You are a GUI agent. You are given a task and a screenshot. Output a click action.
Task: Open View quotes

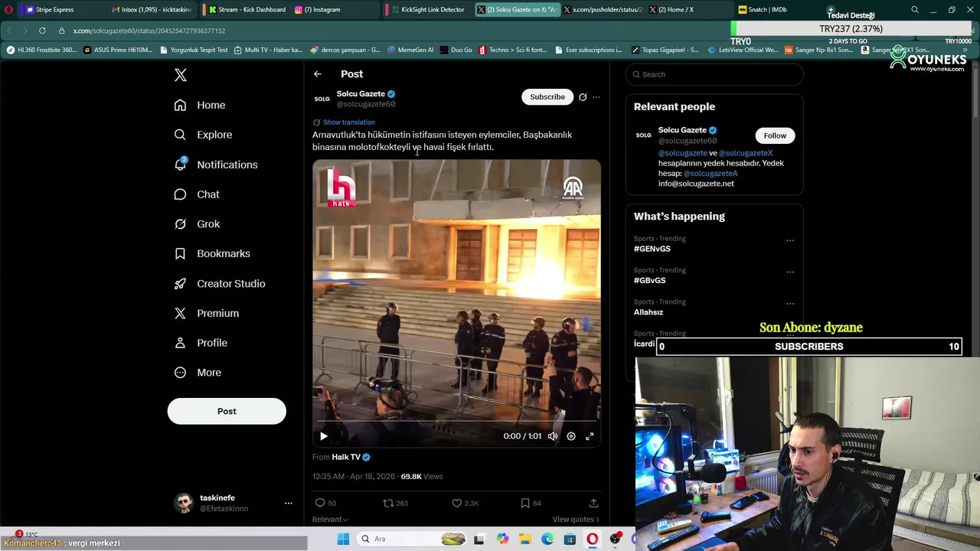tap(576, 520)
